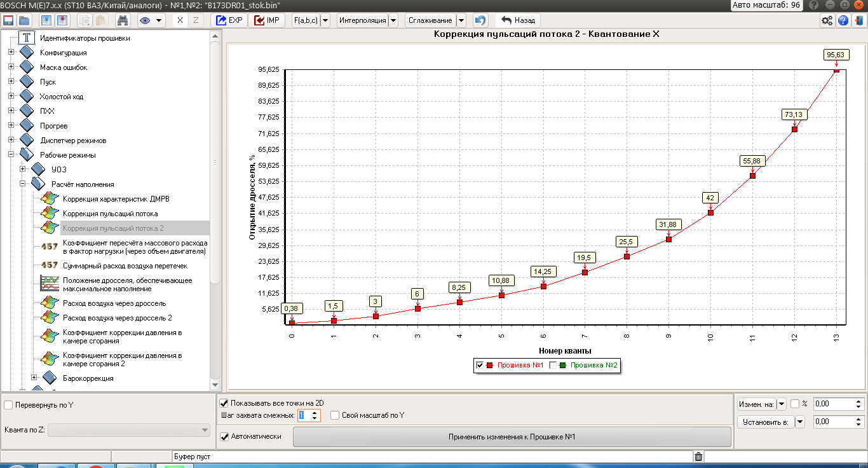Viewport: 868px width, 468px height.
Task: Open settings with the gears icon
Action: [827, 20]
